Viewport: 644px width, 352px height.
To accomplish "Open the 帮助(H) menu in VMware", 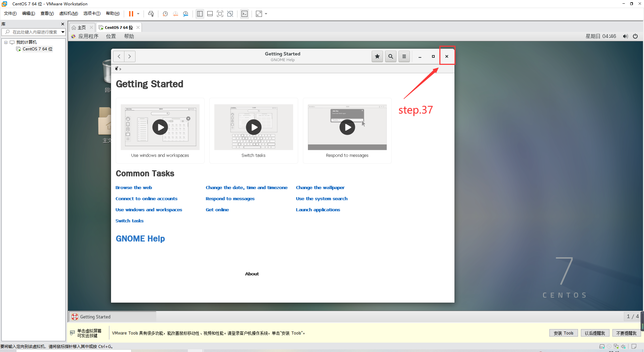I will [x=113, y=13].
